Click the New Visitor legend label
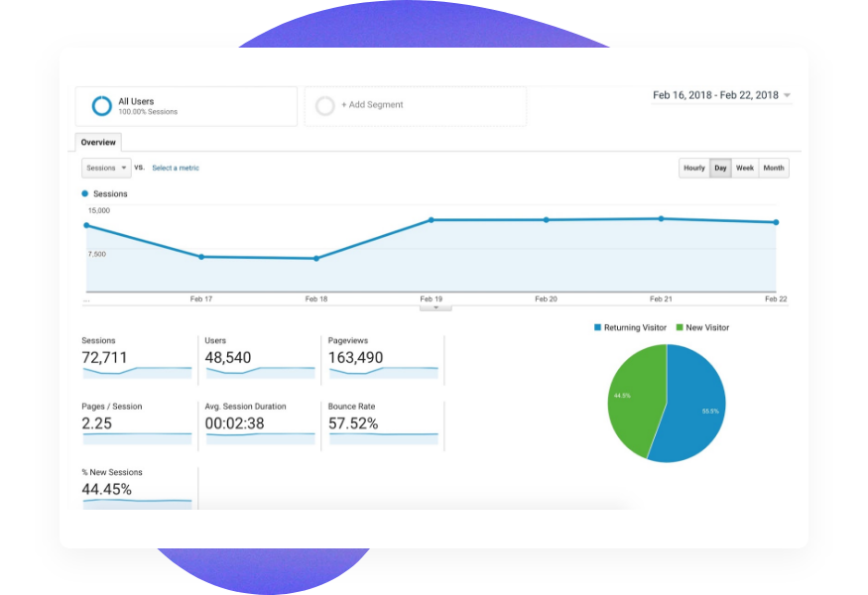Image resolution: width=868 pixels, height=595 pixels. (707, 327)
